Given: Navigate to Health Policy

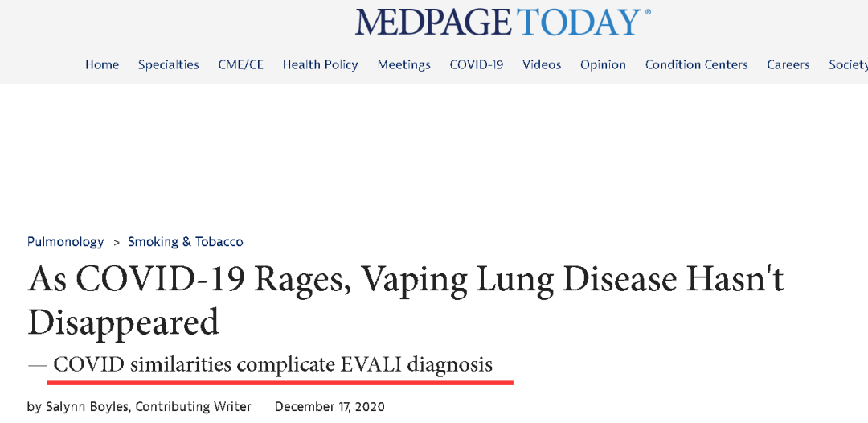Looking at the screenshot, I should pyautogui.click(x=320, y=65).
